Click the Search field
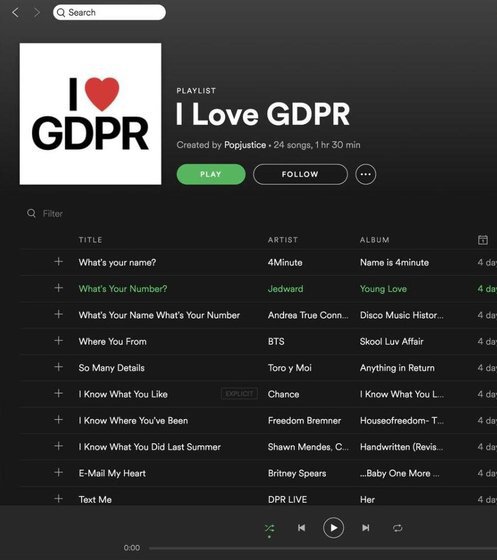Image resolution: width=497 pixels, height=560 pixels. (x=109, y=12)
